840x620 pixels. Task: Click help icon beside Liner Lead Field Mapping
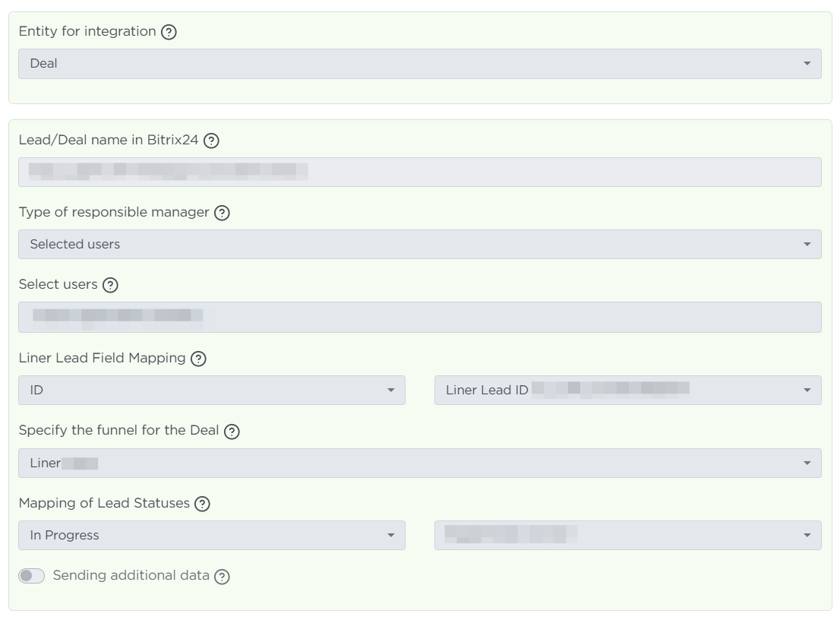pyautogui.click(x=198, y=359)
